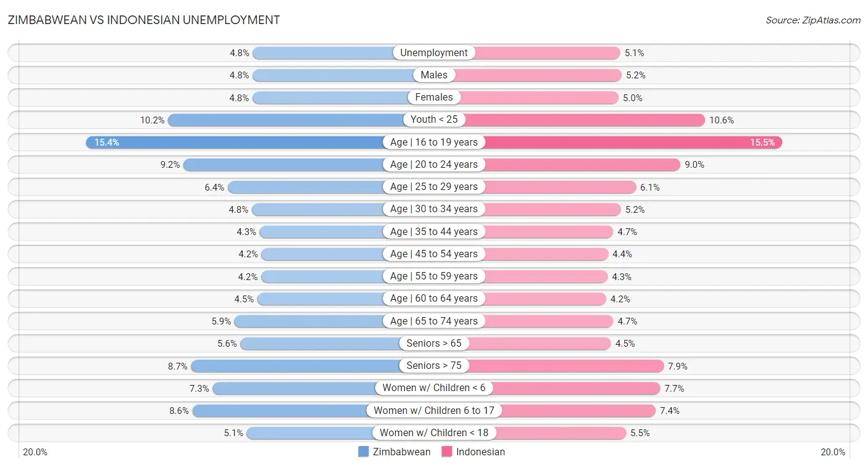Screen dimensions: 868x467
Task: Click the Zimbabwean 15.4% bar for ages 16 to 19
Action: pos(235,143)
